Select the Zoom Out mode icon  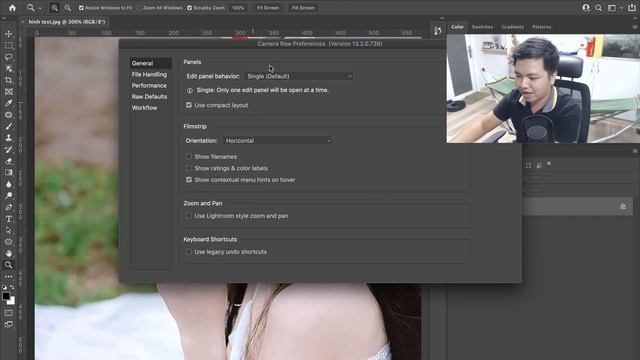(68, 8)
